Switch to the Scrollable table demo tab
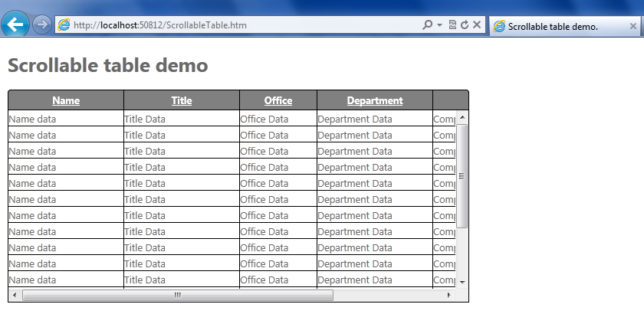This screenshot has width=644, height=314. (552, 26)
